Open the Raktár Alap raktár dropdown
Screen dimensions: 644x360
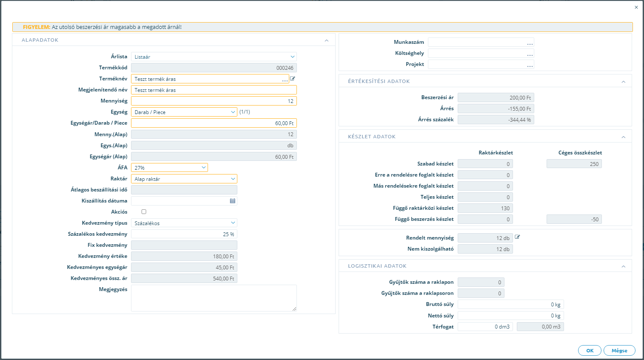(x=184, y=179)
